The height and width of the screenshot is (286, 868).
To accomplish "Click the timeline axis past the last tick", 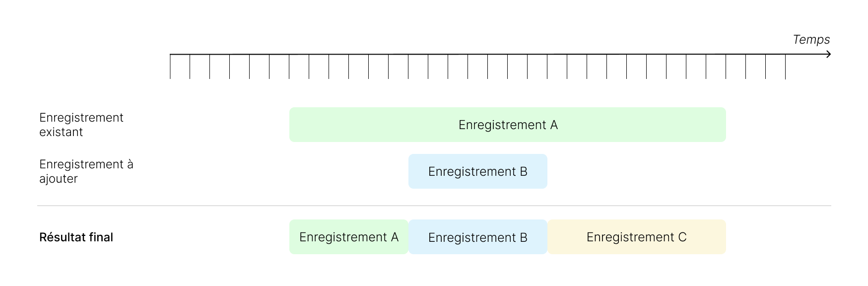I will pos(806,54).
